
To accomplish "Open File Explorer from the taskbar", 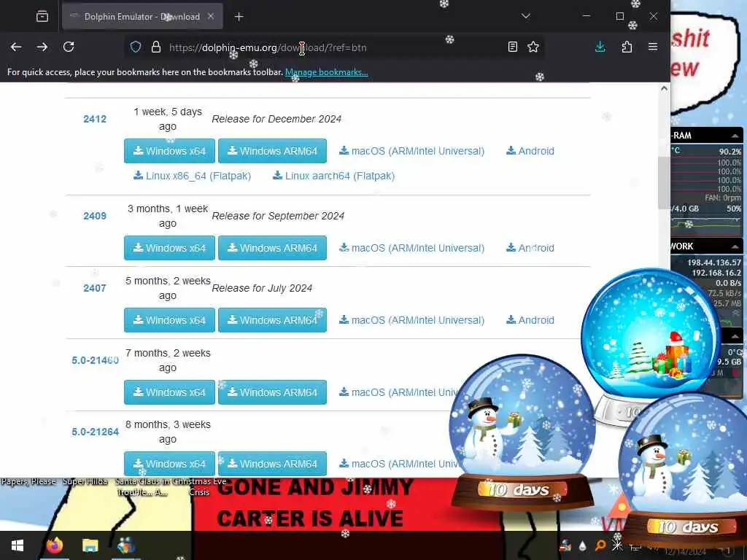I will [90, 545].
